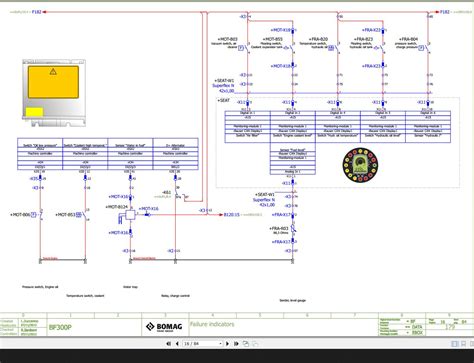Click the small yellow square on monitor module
The image size is (474, 363).
[34, 112]
